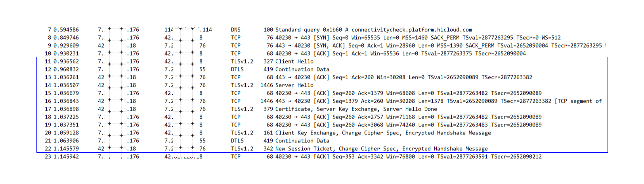Click timestamp 1.145579 in packet list
Viewport: 644px width, 184px height.
66,149
